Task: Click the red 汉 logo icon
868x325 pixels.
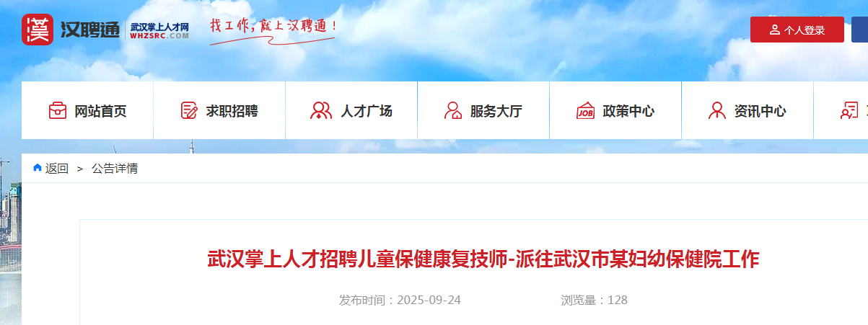Action: (x=38, y=30)
